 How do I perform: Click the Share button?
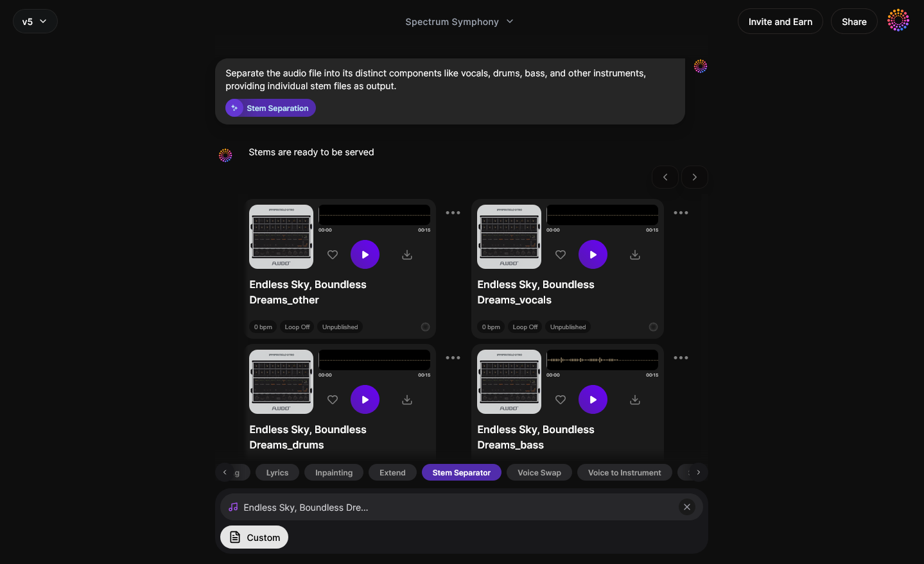click(x=854, y=21)
